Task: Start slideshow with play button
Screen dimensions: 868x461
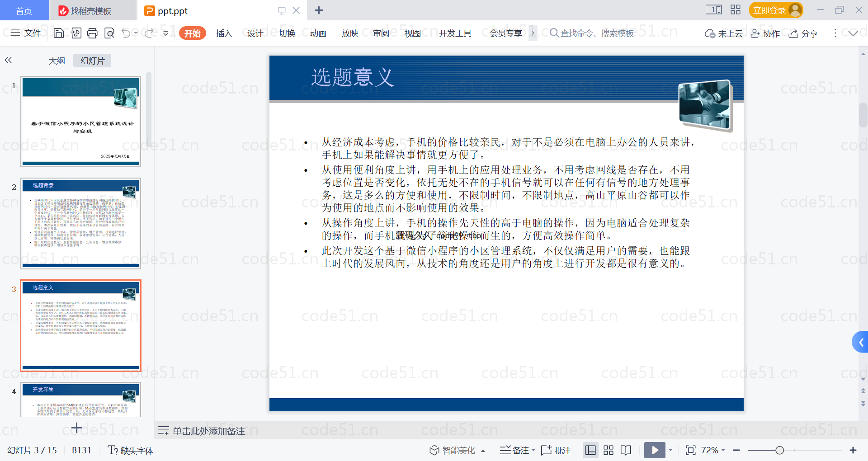Action: (655, 450)
